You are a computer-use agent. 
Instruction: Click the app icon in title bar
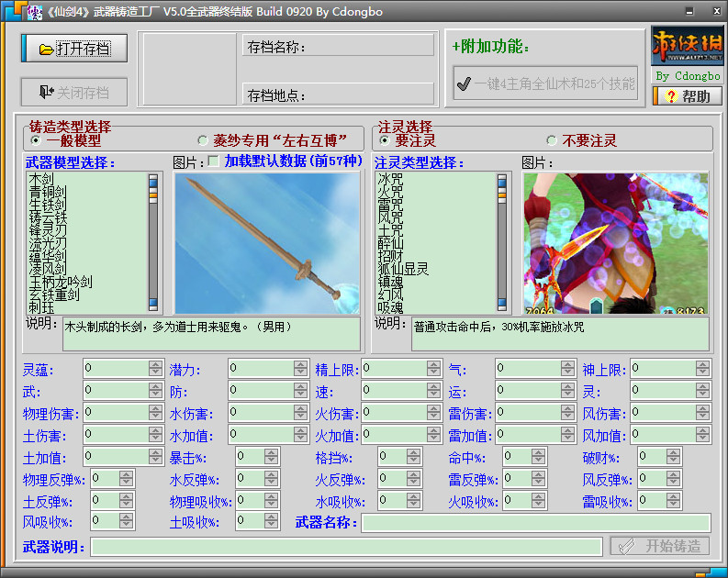34,12
